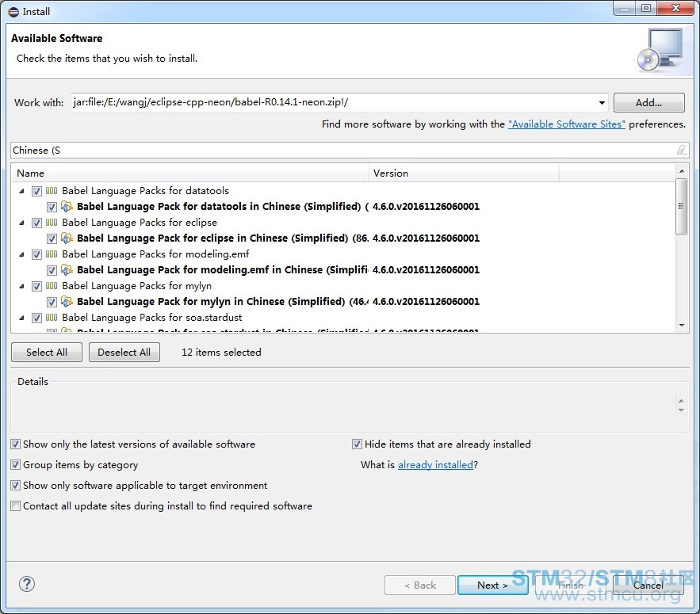Click the software list scroll up arrow
700x614 pixels.
(682, 171)
